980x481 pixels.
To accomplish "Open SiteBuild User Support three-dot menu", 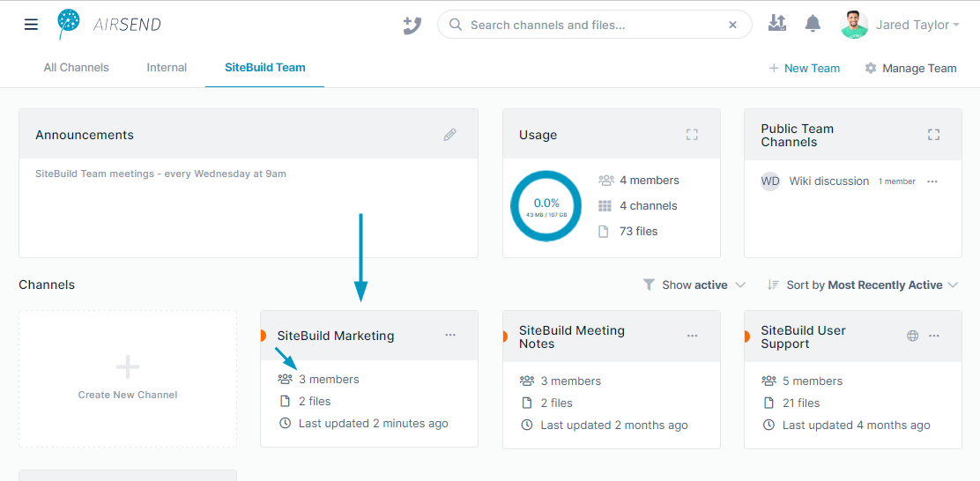I will 934,336.
